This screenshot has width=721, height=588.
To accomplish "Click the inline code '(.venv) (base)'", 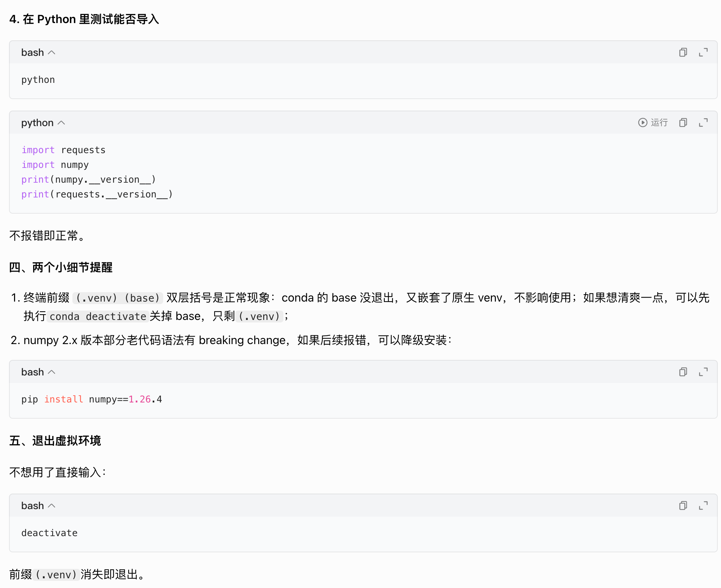I will 118,298.
